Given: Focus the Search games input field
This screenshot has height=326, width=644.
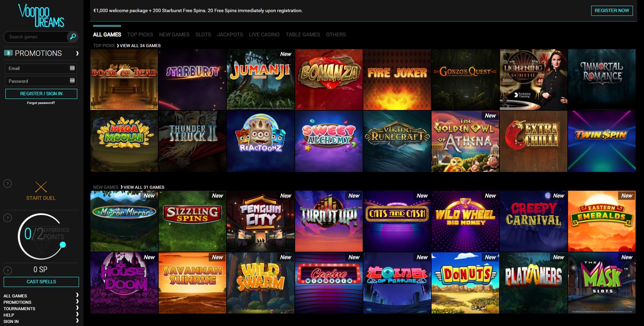Looking at the screenshot, I should pos(35,37).
